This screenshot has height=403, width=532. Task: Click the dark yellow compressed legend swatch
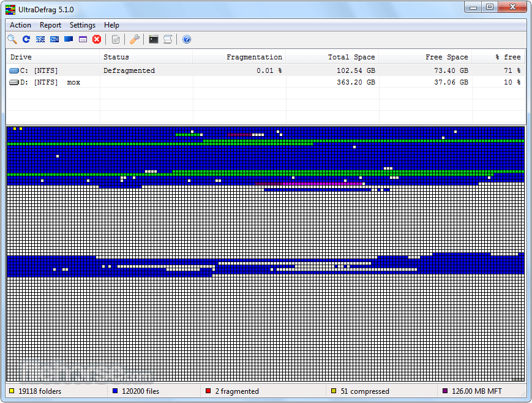334,391
